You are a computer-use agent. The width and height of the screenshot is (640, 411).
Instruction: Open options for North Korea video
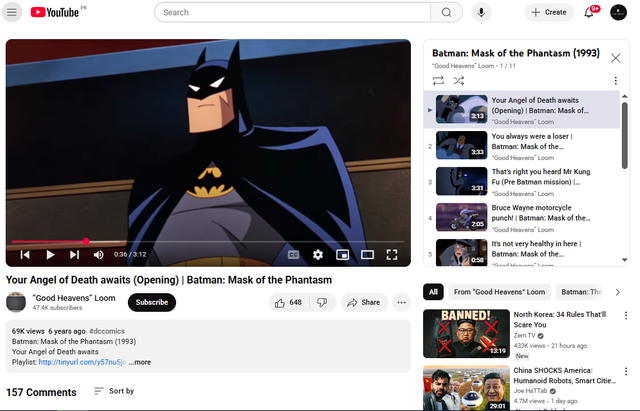(626, 315)
